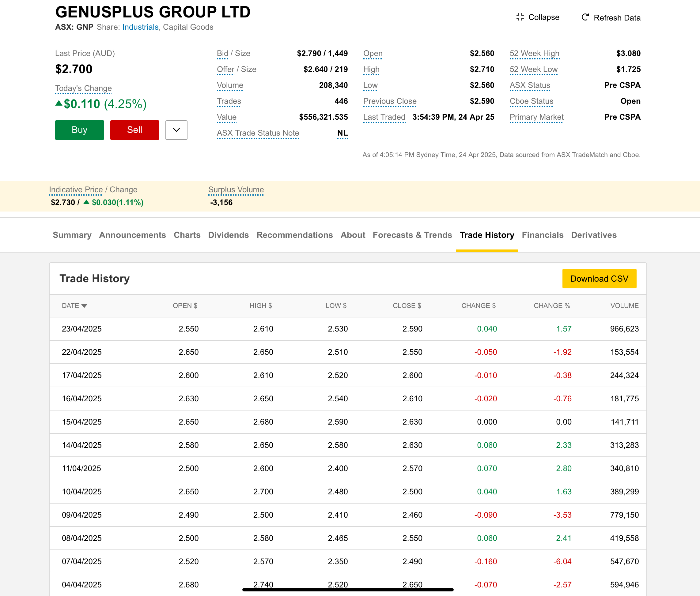This screenshot has width=700, height=596.
Task: View the Dividends tab
Action: (x=228, y=235)
